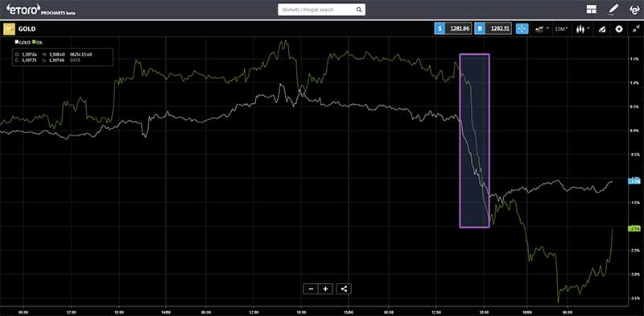Open the candlestick chart type dropdown
Viewport: 644px width, 316px height.
click(x=583, y=29)
